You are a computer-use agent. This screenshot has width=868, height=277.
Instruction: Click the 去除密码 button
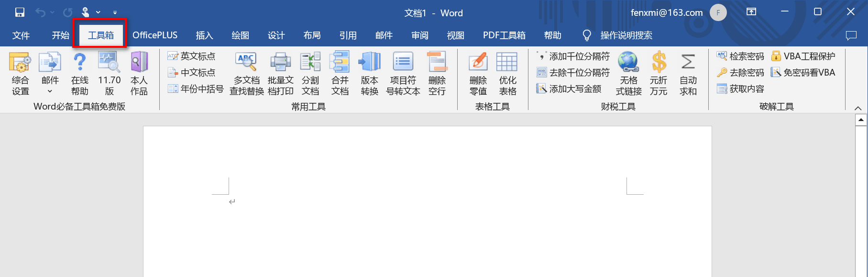coord(740,73)
